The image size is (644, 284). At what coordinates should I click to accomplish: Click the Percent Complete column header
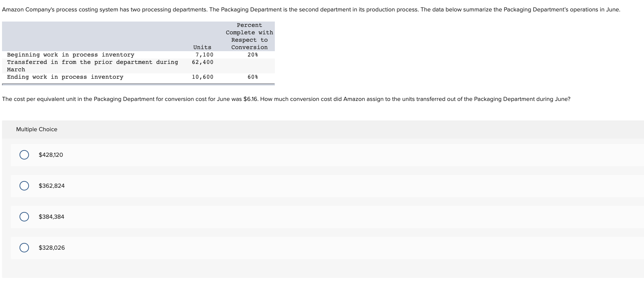[x=249, y=36]
